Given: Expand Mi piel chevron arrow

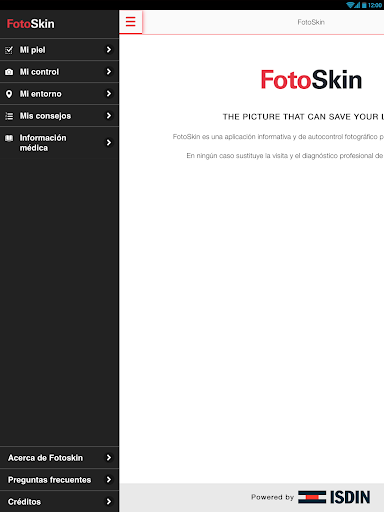Looking at the screenshot, I should pos(109,50).
